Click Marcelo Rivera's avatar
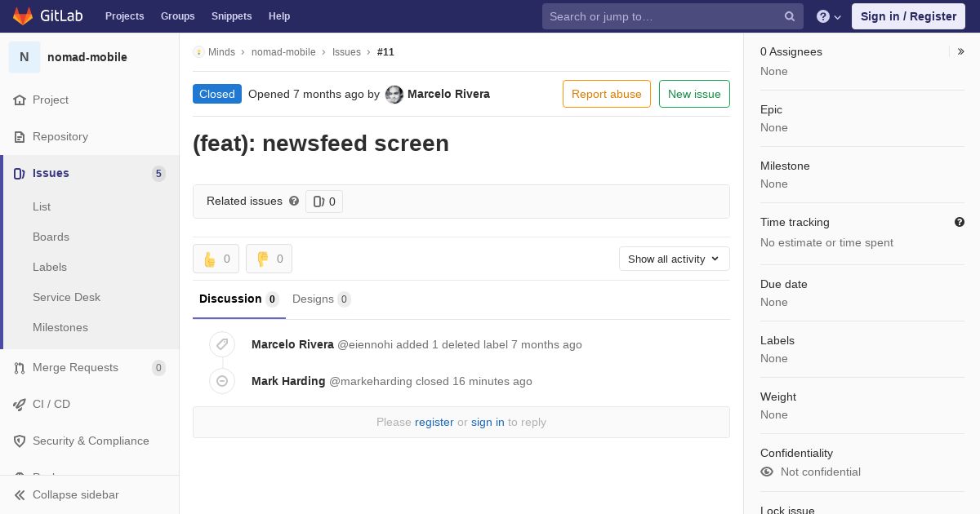This screenshot has width=980, height=514. click(x=394, y=95)
